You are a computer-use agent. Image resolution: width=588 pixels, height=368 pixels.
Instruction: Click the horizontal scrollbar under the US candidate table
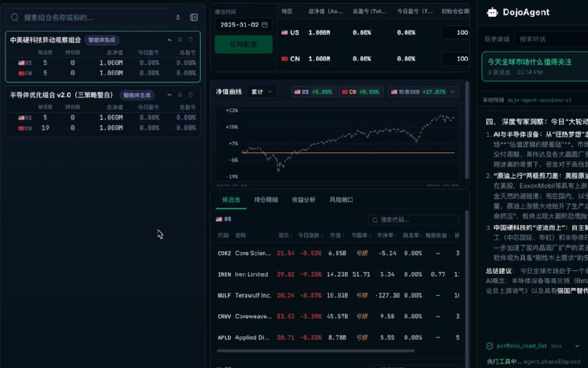[316, 351]
